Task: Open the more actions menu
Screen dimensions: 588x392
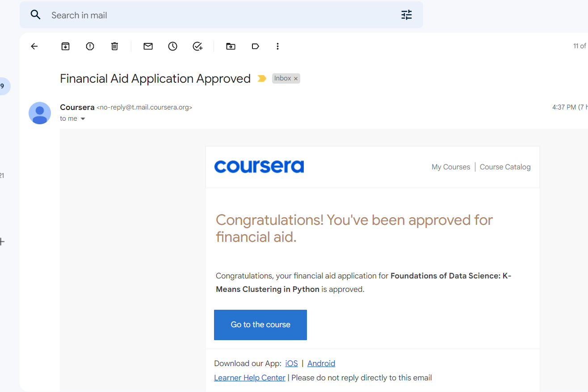Action: (x=277, y=46)
